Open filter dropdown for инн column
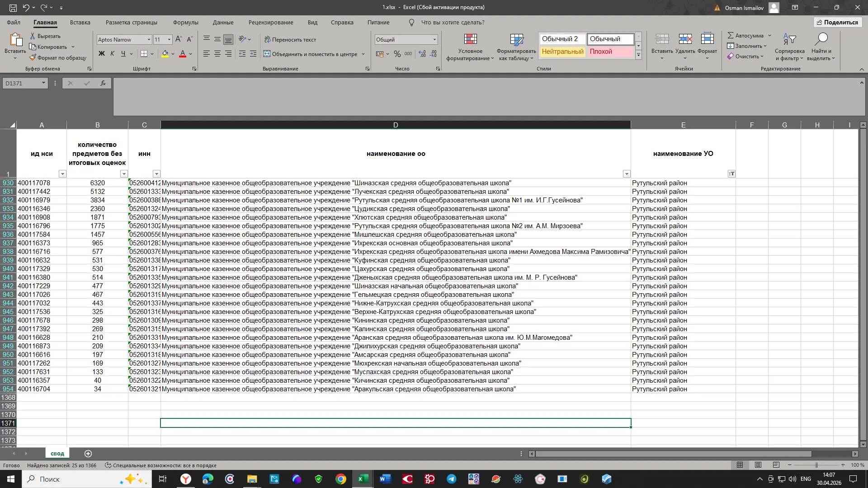The height and width of the screenshot is (488, 868). (156, 174)
